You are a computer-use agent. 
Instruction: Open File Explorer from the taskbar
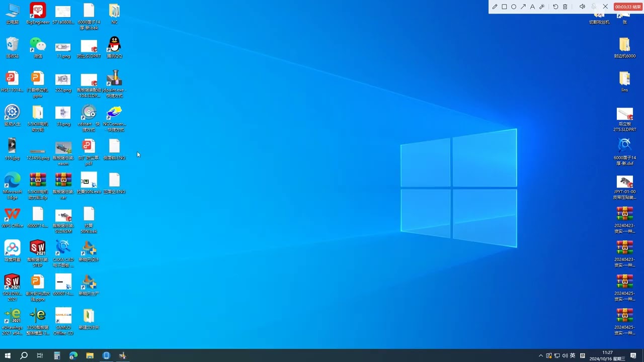[90, 355]
